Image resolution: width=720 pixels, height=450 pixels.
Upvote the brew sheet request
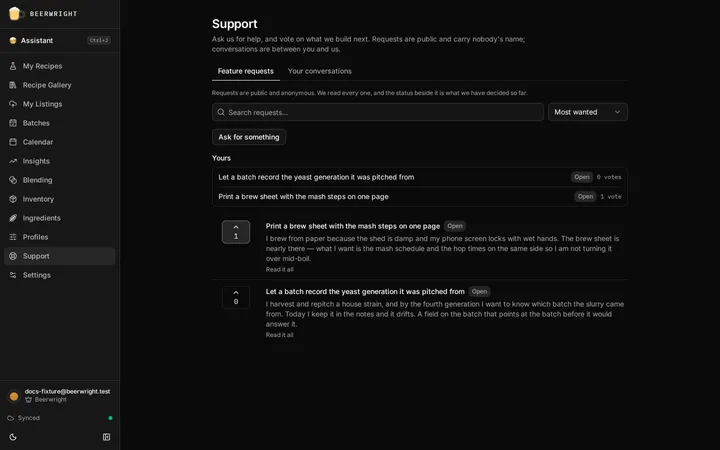[x=236, y=232]
